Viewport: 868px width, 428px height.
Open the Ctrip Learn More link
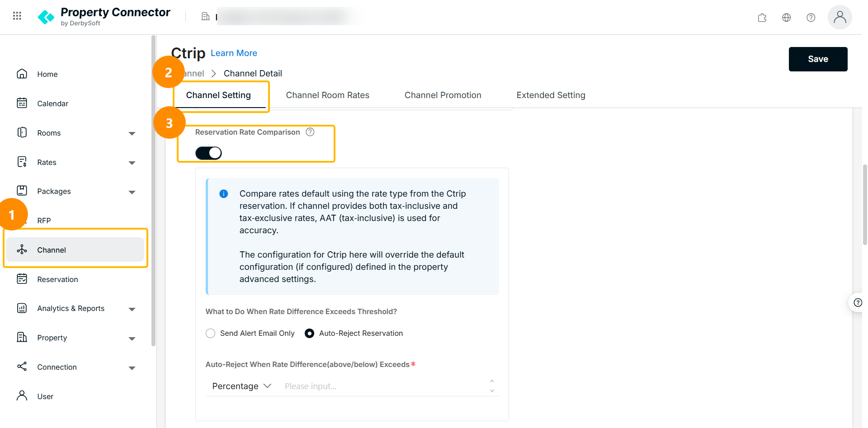tap(234, 53)
